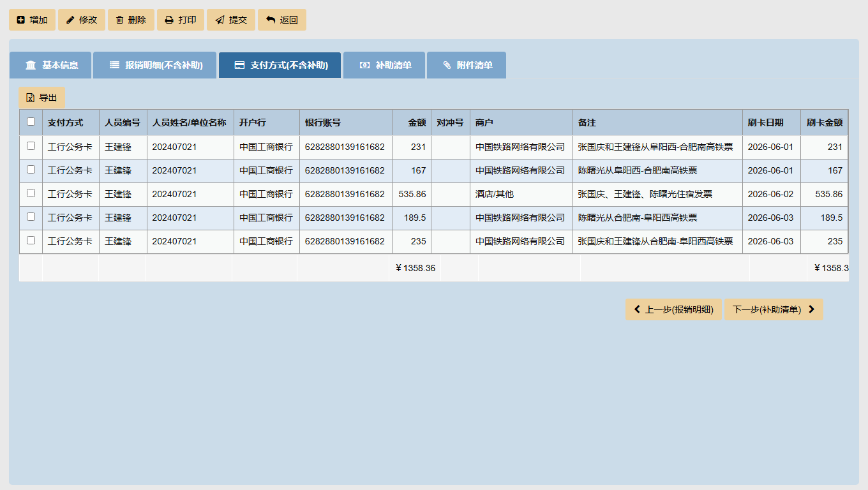Check the row with amount 231

click(31, 146)
